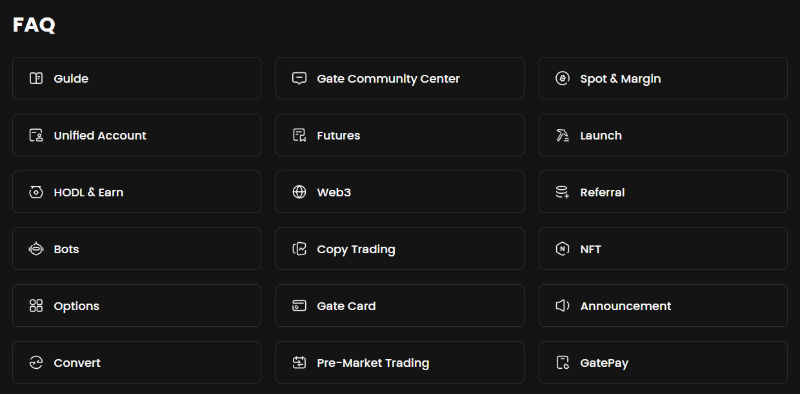
Task: Click the phone icon beside GatePay
Action: click(562, 363)
